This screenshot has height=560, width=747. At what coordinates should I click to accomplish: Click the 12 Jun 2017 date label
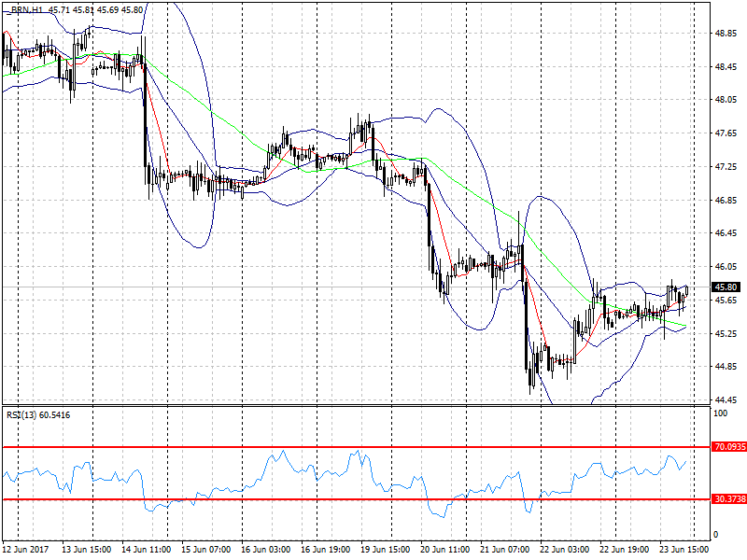click(x=25, y=550)
